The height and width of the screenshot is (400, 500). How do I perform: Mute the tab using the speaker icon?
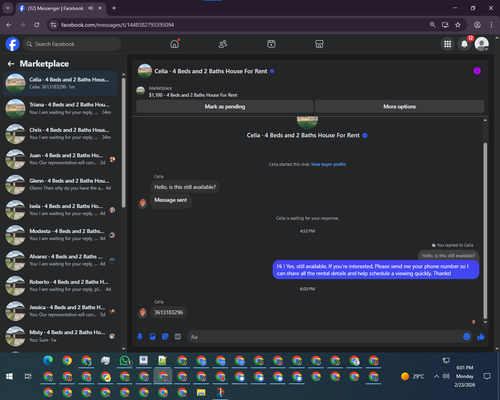pyautogui.click(x=90, y=8)
